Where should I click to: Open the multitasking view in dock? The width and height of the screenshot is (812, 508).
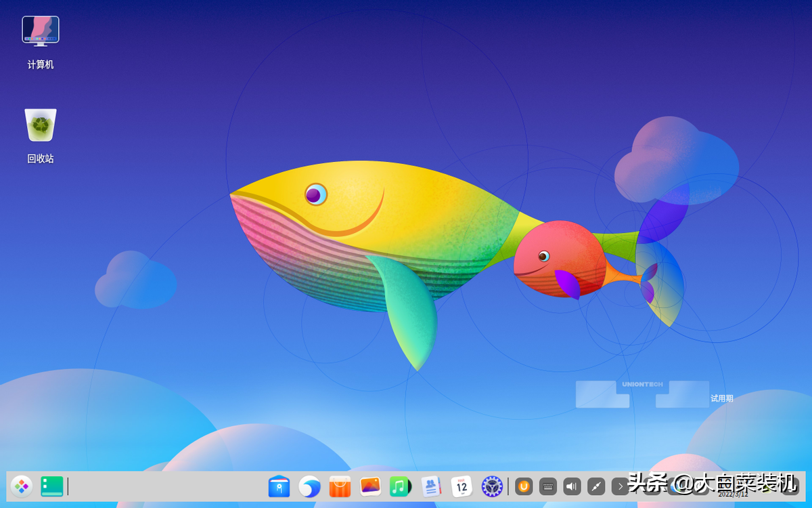(52, 486)
